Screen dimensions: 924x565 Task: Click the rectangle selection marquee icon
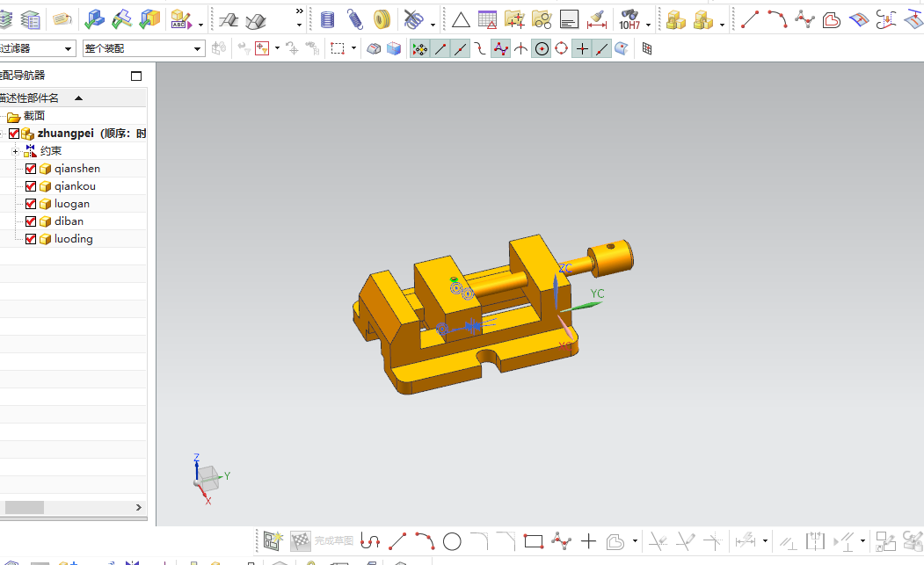tap(338, 49)
